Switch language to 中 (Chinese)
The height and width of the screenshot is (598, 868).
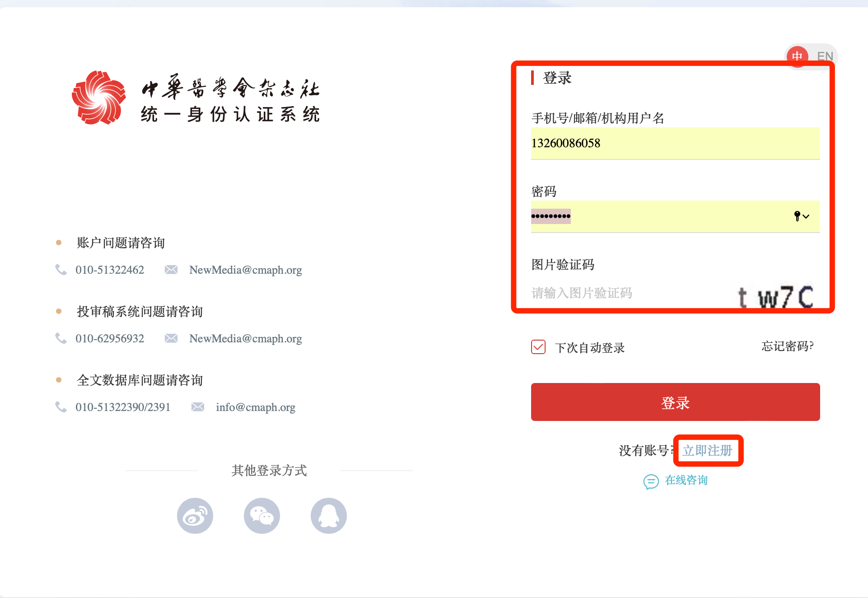[798, 56]
